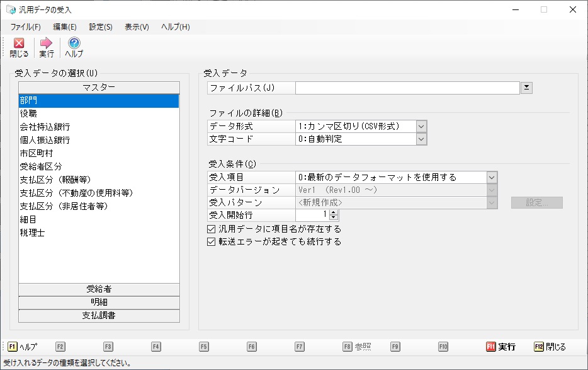Click the red 閉じる toolbar icon
The height and width of the screenshot is (370, 588).
click(19, 43)
